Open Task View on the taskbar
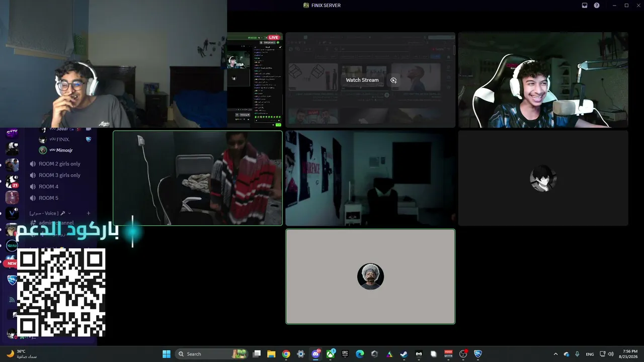The width and height of the screenshot is (644, 362). [257, 354]
